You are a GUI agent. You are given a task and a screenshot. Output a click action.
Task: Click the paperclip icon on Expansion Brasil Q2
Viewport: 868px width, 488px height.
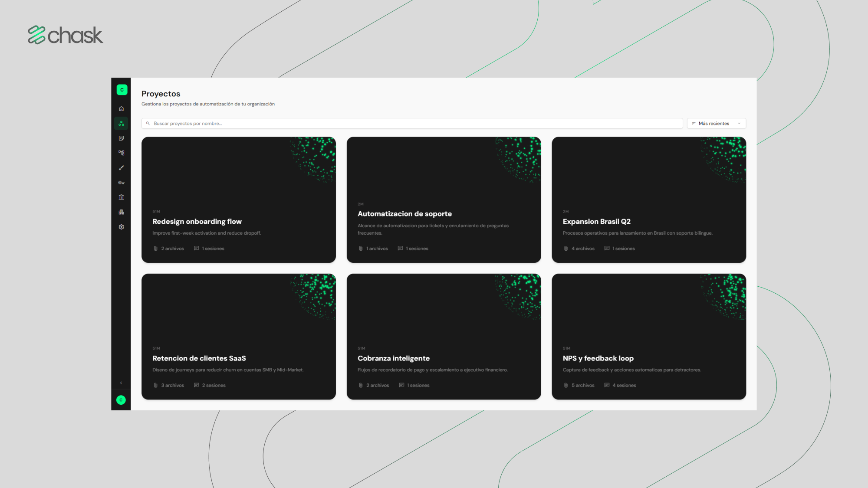tap(566, 249)
